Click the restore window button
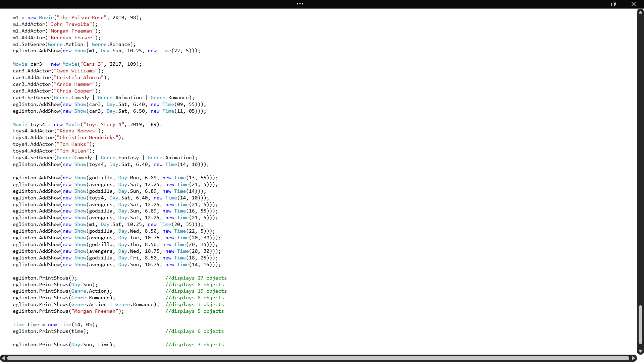 [613, 4]
